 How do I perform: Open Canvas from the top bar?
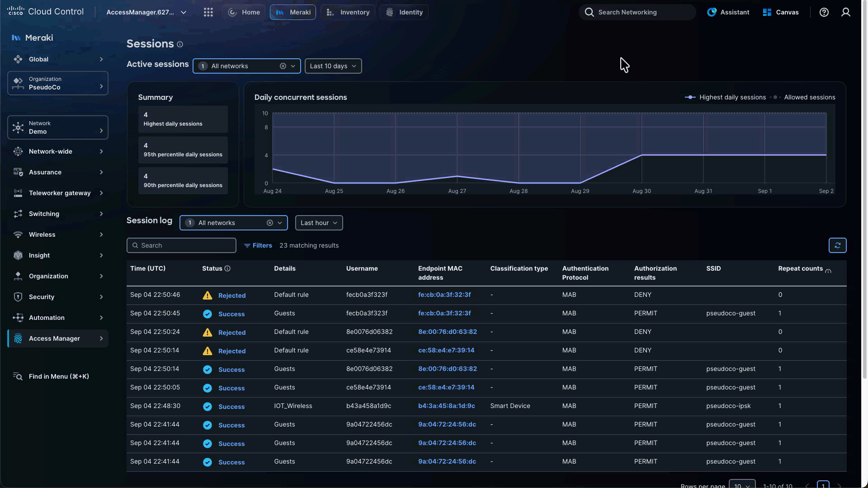click(781, 12)
